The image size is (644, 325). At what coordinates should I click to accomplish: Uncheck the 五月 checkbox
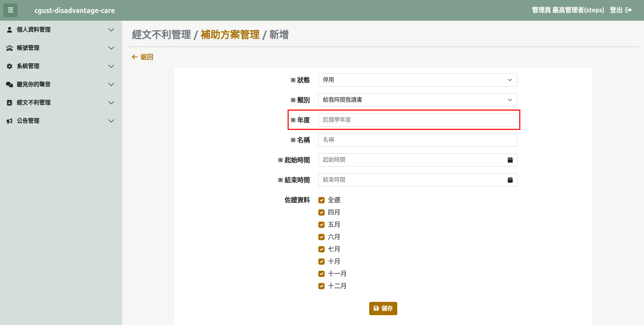point(321,225)
